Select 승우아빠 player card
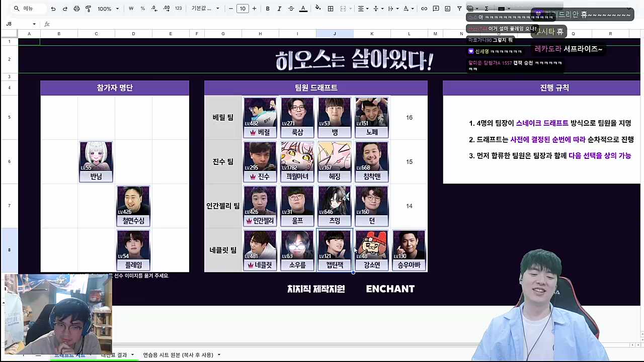This screenshot has height=362, width=644. (409, 250)
